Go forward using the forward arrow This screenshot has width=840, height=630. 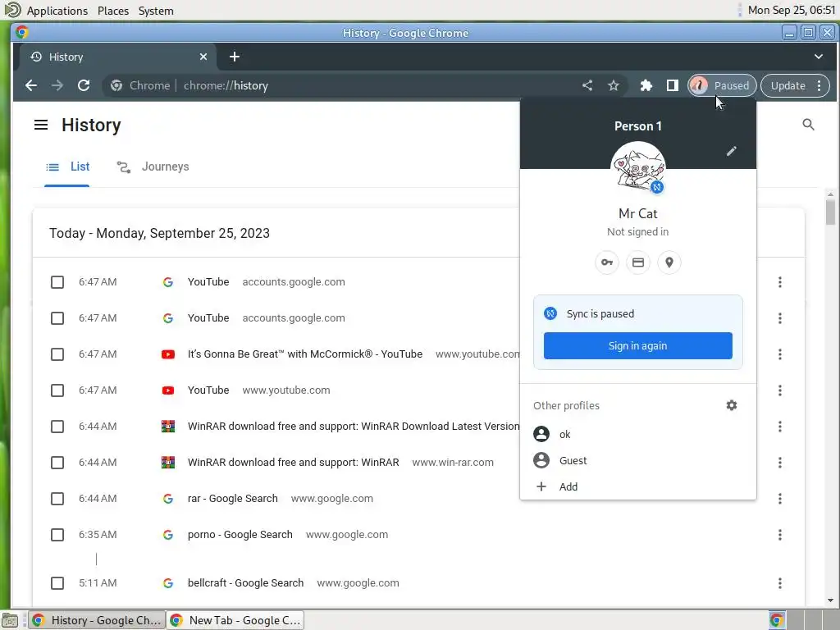[x=57, y=85]
